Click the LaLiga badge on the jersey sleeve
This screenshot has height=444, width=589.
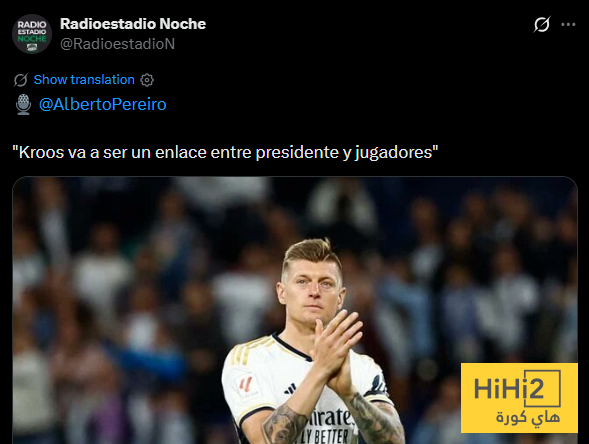point(248,386)
